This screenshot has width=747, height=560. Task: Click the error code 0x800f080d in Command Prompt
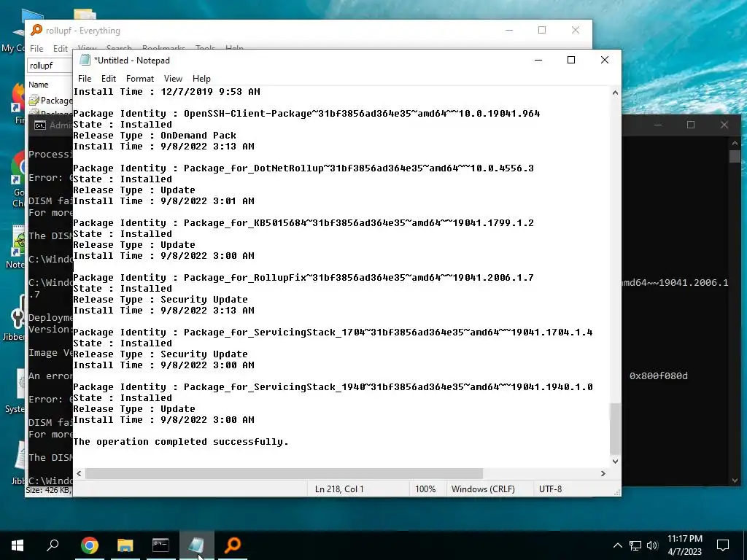point(659,376)
